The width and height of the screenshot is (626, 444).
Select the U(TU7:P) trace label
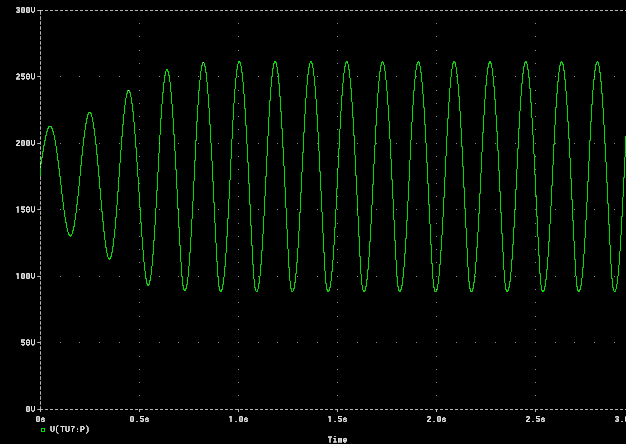point(69,429)
